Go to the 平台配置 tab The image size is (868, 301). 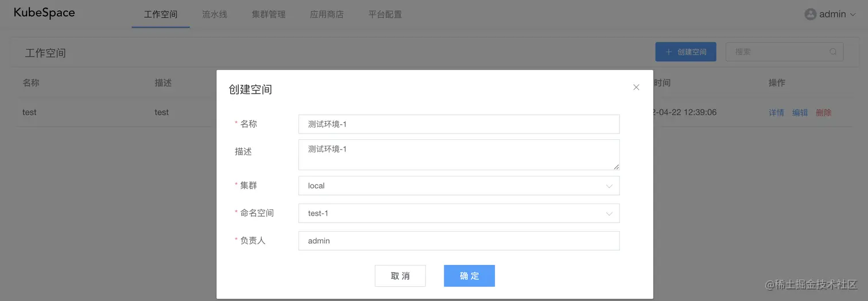pyautogui.click(x=385, y=14)
